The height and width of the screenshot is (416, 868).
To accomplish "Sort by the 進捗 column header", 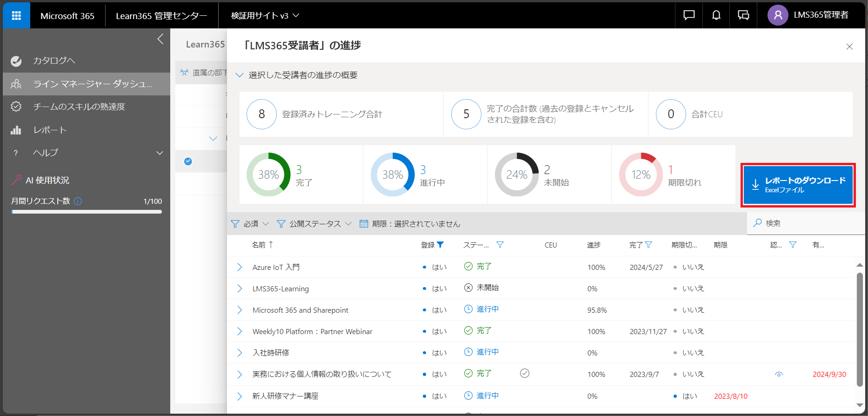I will [x=594, y=245].
